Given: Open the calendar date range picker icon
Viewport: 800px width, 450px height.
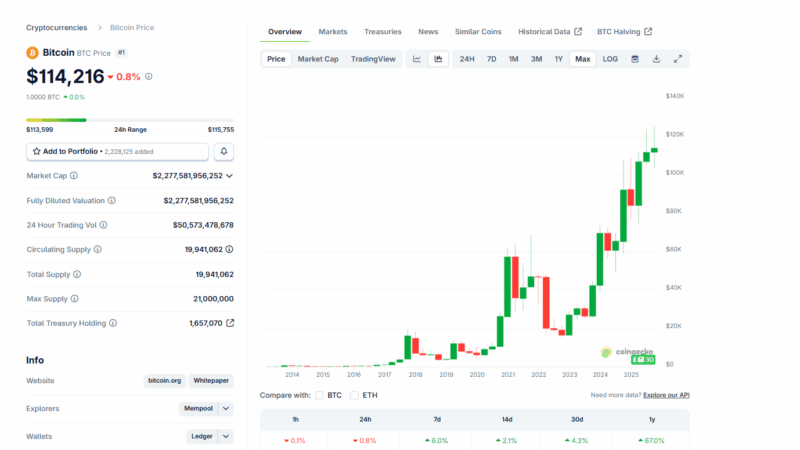Looking at the screenshot, I should click(635, 59).
